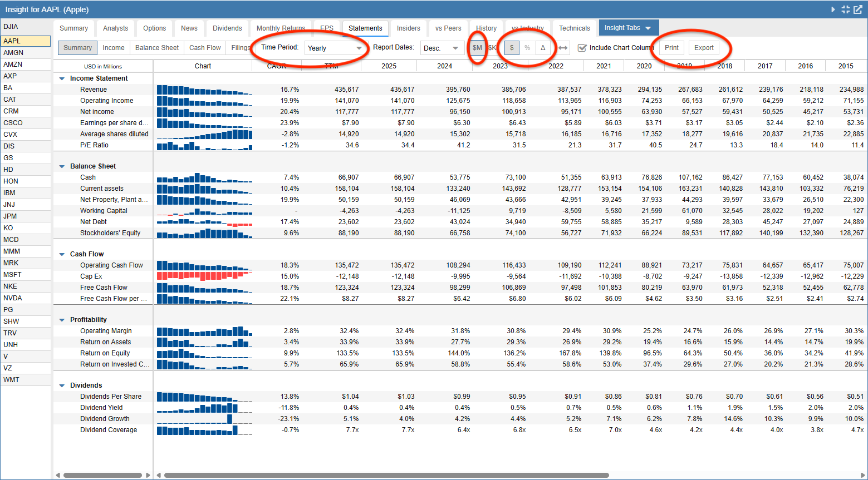The image size is (868, 480).
Task: Select the dollar ($) value display toggle
Action: pos(512,48)
